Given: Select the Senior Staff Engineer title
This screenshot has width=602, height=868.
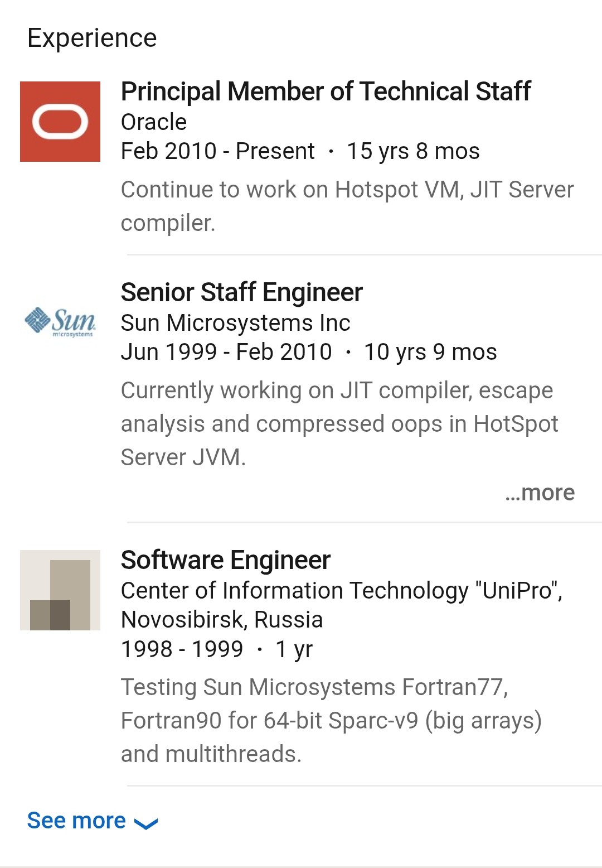Looking at the screenshot, I should (241, 292).
